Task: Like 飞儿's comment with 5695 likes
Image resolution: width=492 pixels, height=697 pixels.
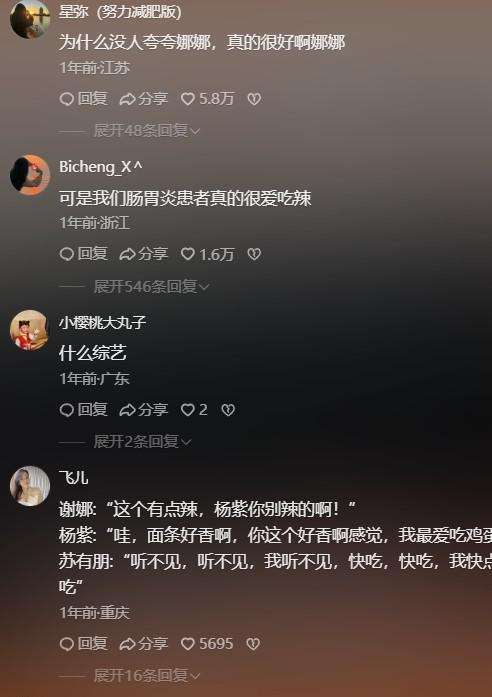Action: (x=207, y=644)
